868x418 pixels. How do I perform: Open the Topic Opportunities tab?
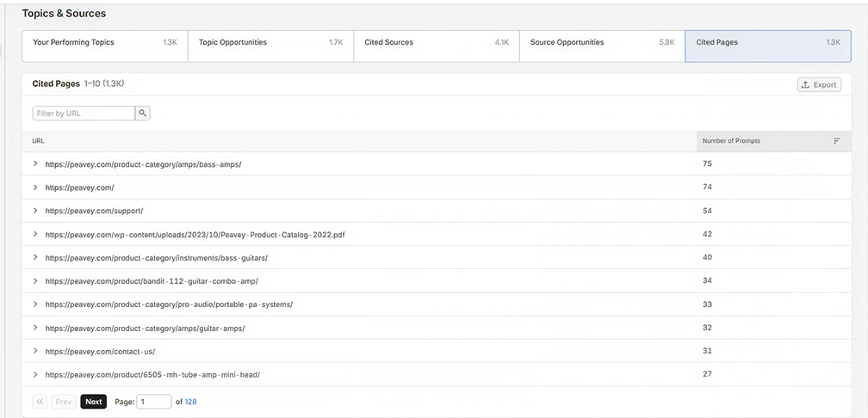tap(270, 46)
